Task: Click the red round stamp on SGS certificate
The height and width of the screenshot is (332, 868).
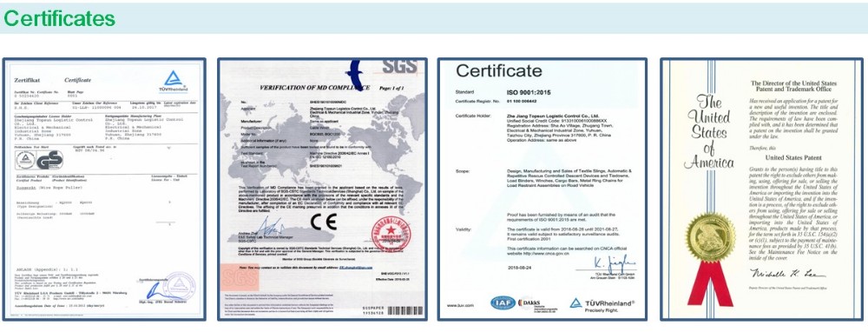Action: click(391, 233)
